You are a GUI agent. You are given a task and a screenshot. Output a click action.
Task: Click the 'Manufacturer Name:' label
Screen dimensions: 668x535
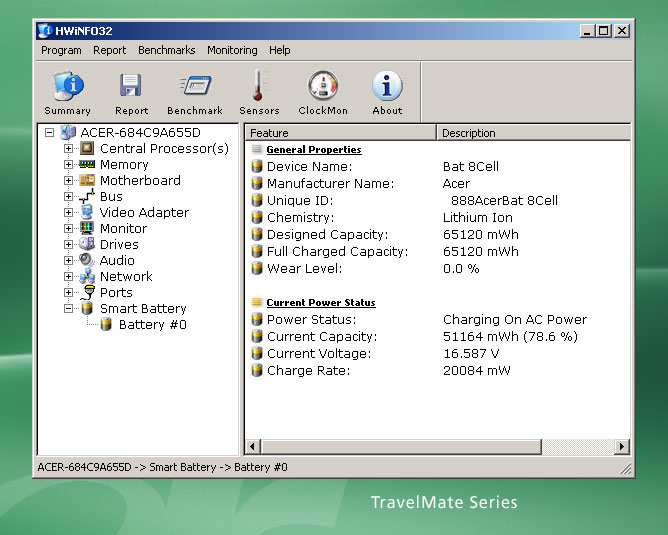[x=331, y=184]
